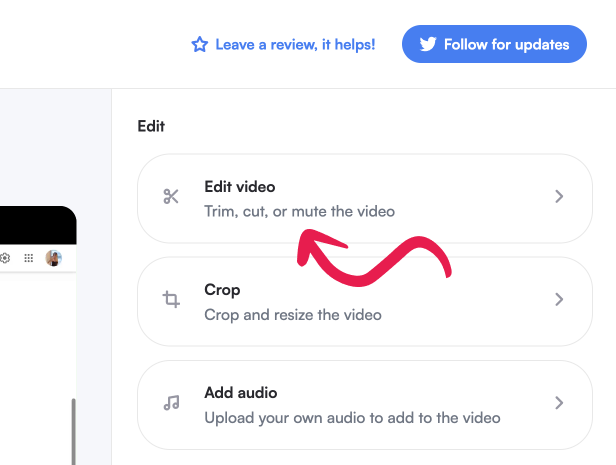The image size is (616, 465).
Task: Select the Add audio menu item
Action: [240, 393]
